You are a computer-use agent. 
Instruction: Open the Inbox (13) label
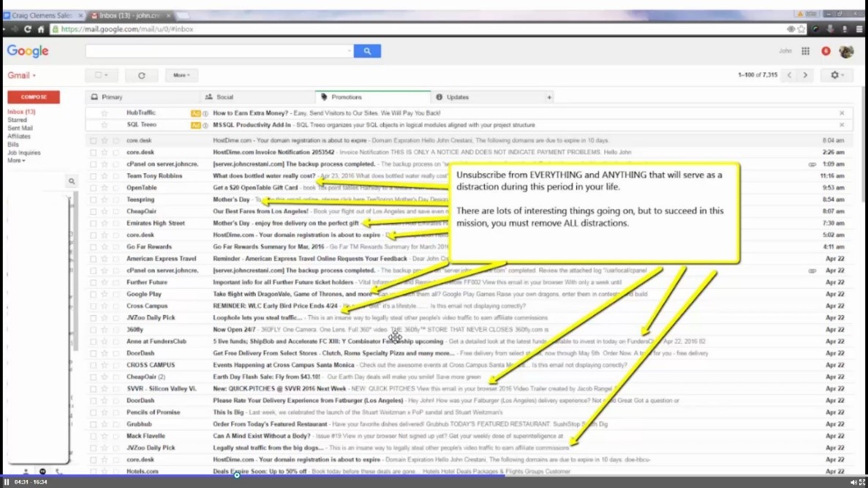22,112
